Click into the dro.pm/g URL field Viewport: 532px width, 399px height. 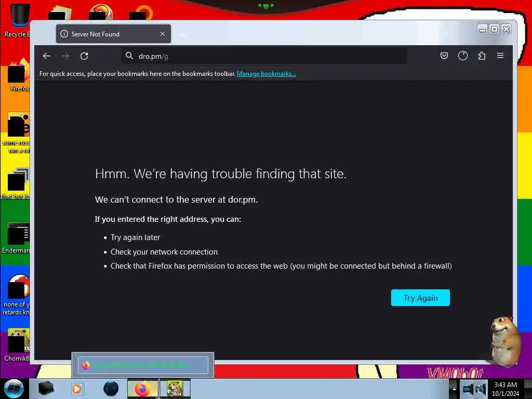(x=264, y=56)
